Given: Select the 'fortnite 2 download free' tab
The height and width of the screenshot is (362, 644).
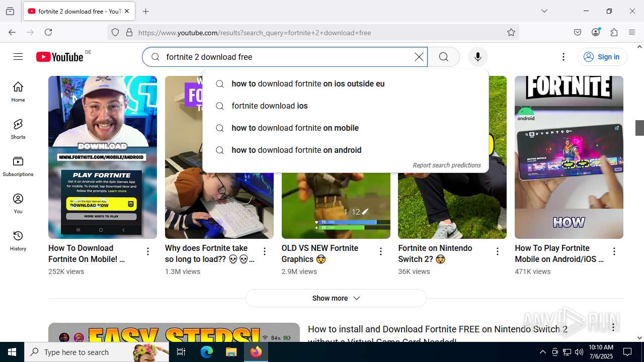Looking at the screenshot, I should pos(79,11).
